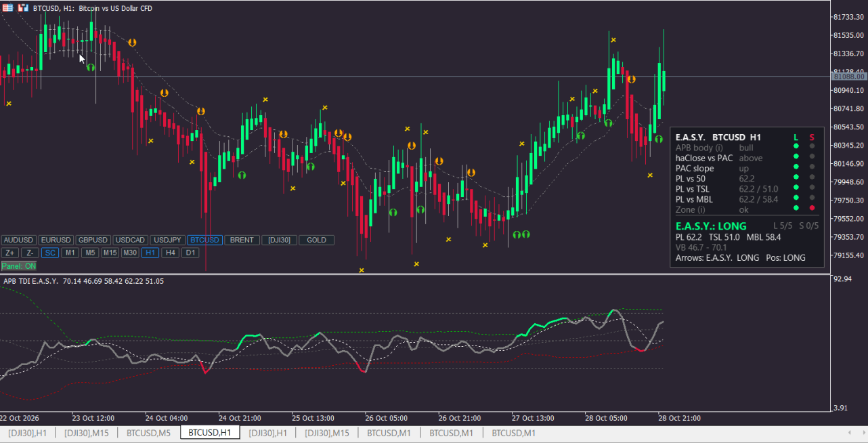Viewport: 868px width, 443px height.
Task: Switch chart symbol to AUDUSD
Action: [18, 240]
